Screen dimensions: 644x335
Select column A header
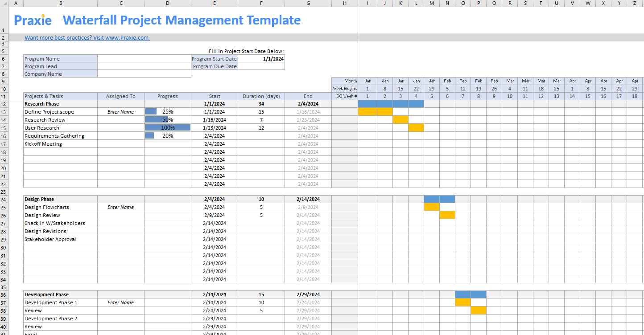(16, 3)
